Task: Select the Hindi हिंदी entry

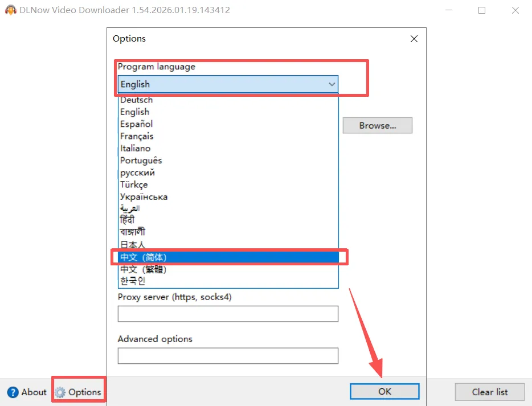Action: pos(228,220)
